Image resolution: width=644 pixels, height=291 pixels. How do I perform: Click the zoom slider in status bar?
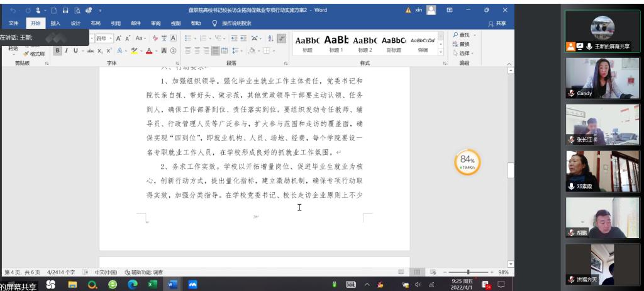[468, 272]
